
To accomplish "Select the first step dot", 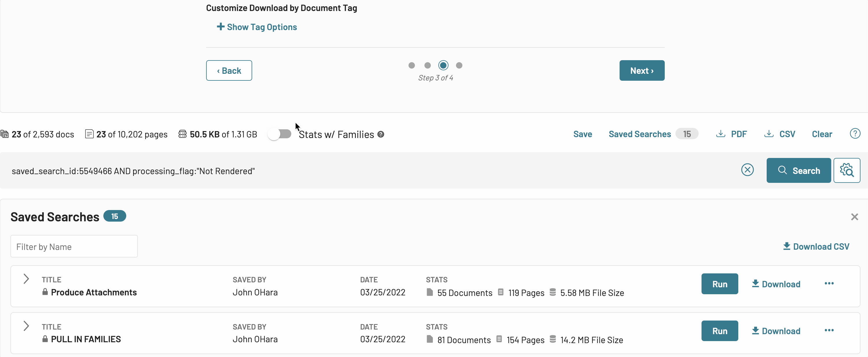I will point(411,65).
